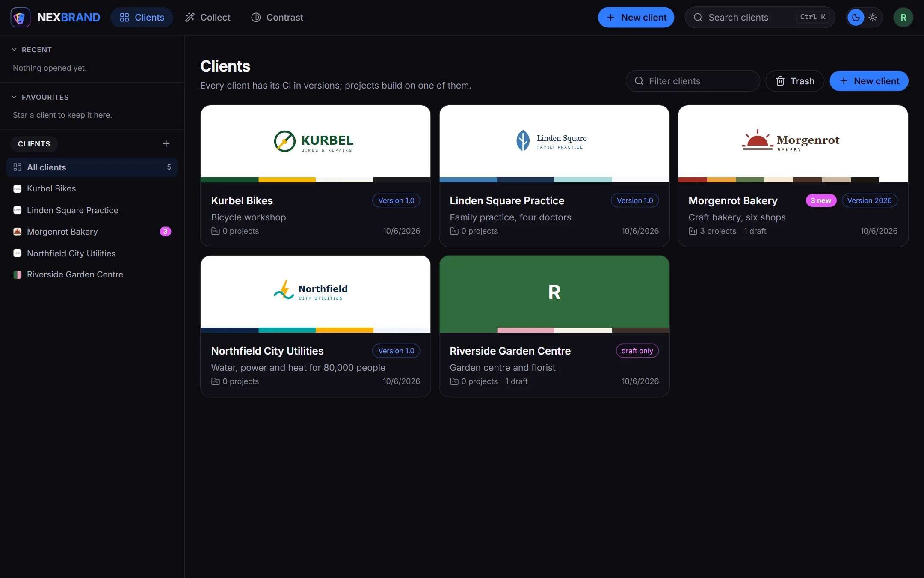Click the Riverside Garden Centre card title
Viewport: 924px width, 578px height.
point(510,351)
